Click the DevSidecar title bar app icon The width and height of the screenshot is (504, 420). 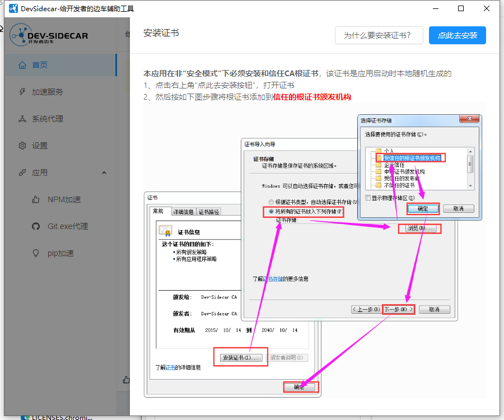[x=13, y=8]
